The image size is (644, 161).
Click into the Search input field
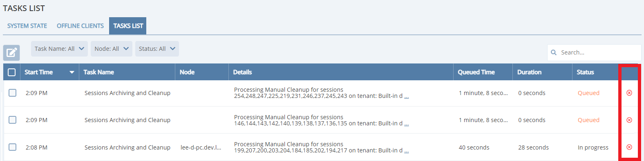click(x=594, y=52)
